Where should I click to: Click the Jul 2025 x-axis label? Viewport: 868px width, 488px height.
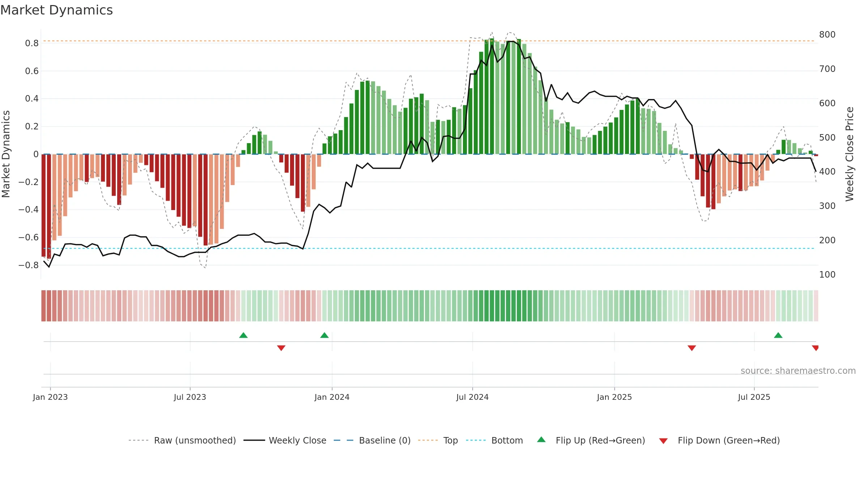(x=754, y=397)
